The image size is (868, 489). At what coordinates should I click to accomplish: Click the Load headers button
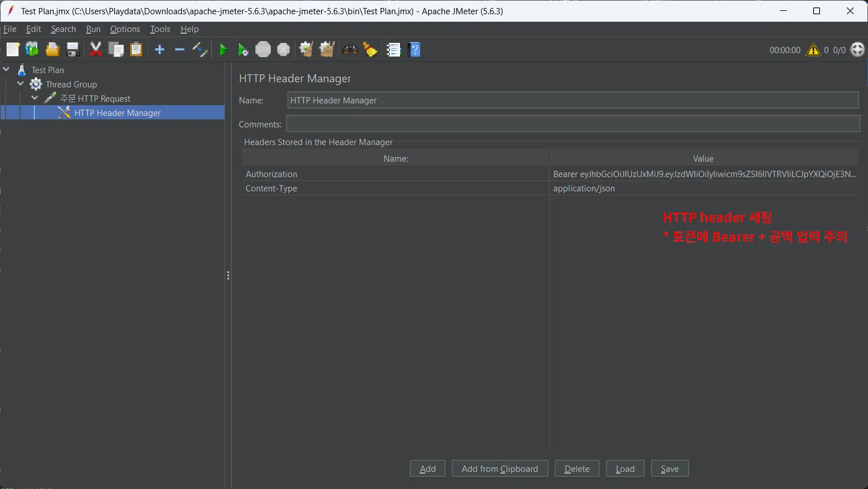click(x=625, y=468)
